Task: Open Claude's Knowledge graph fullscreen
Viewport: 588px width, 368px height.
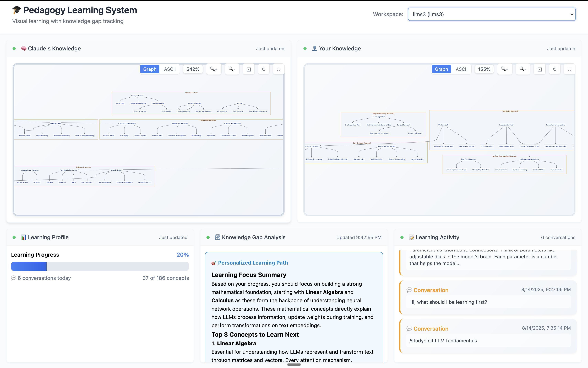Action: (279, 69)
